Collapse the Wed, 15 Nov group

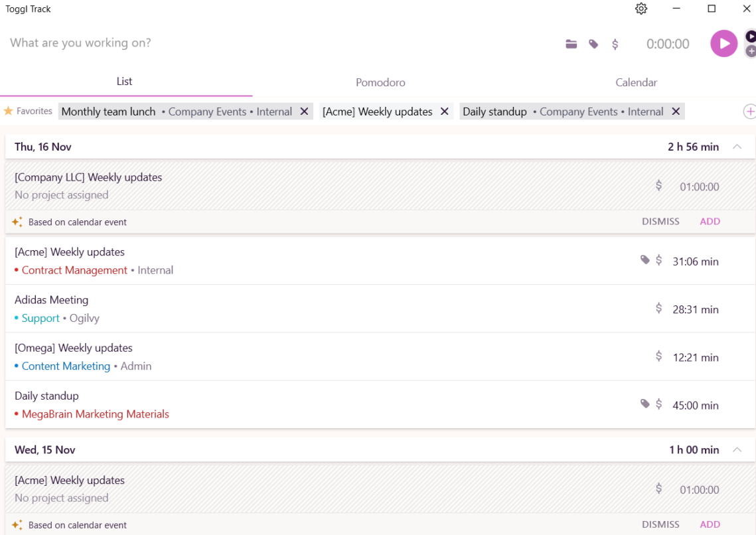click(737, 449)
